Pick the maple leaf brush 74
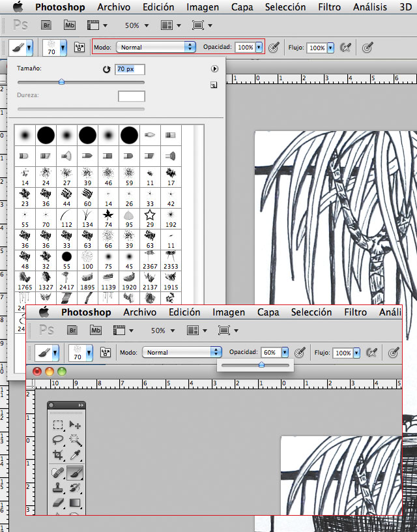 108,218
